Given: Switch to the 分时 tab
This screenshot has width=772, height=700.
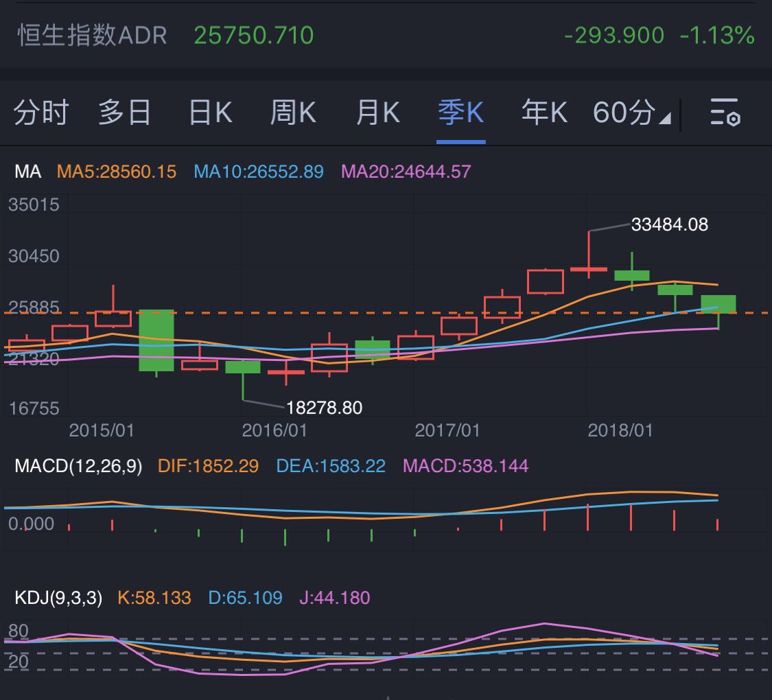Looking at the screenshot, I should pyautogui.click(x=41, y=113).
